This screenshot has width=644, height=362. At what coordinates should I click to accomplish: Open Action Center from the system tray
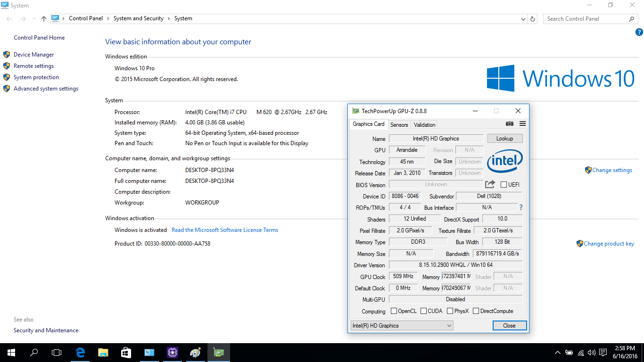pyautogui.click(x=603, y=353)
